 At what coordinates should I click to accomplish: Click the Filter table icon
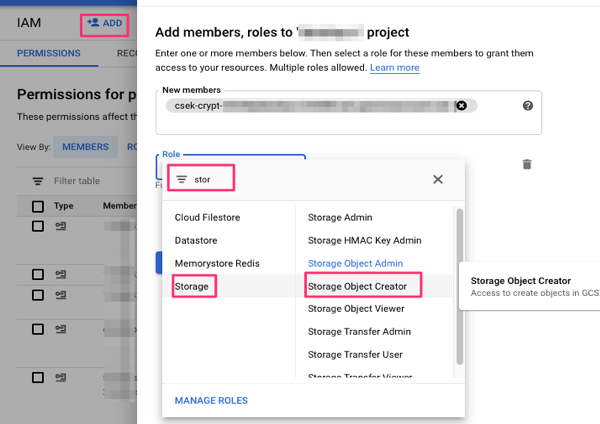38,181
